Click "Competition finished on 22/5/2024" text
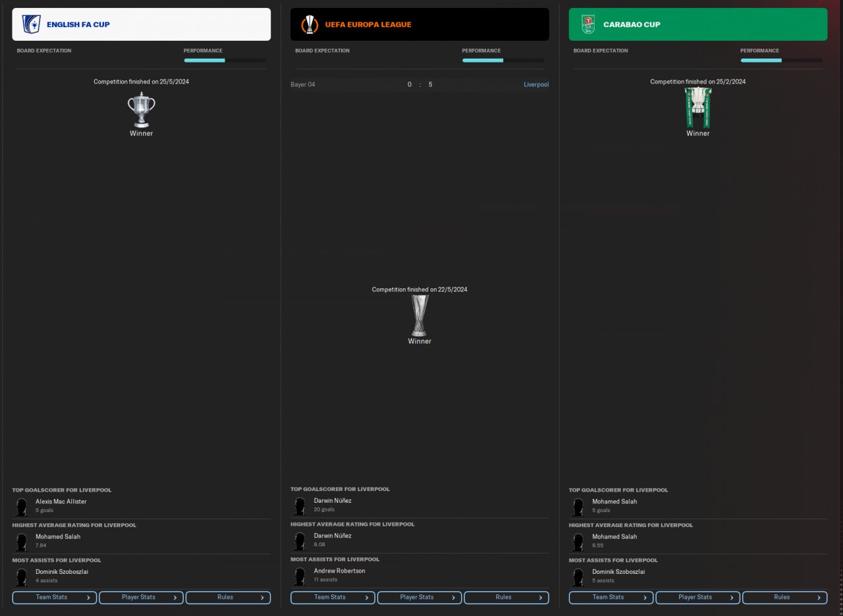This screenshot has width=843, height=616. point(420,290)
